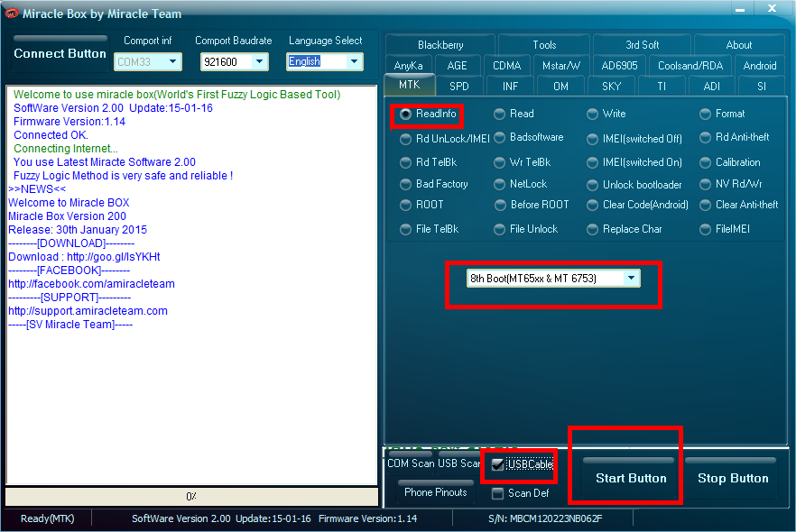The height and width of the screenshot is (532, 796).
Task: Choose the Wr TelBk option
Action: point(523,162)
